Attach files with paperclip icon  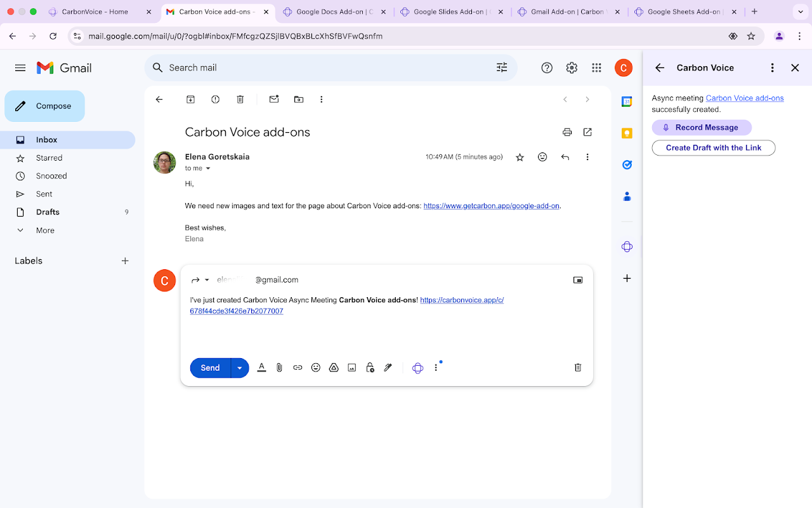tap(279, 368)
